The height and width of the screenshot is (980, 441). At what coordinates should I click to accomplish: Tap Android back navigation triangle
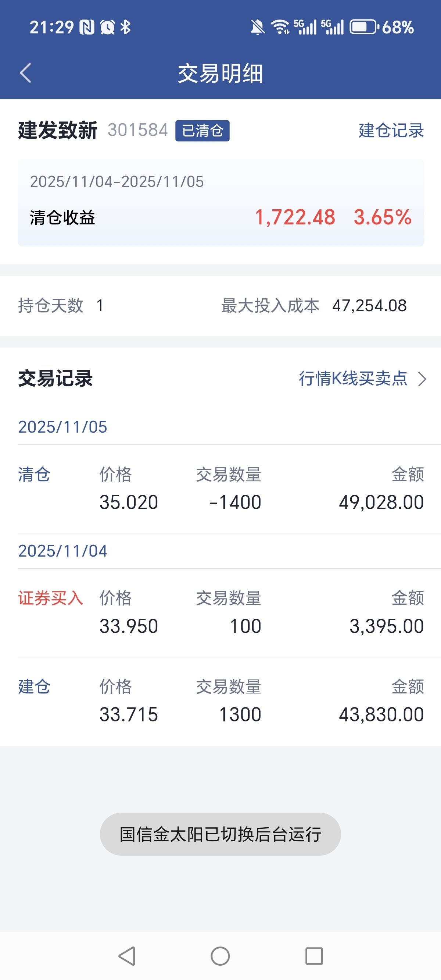(x=127, y=956)
